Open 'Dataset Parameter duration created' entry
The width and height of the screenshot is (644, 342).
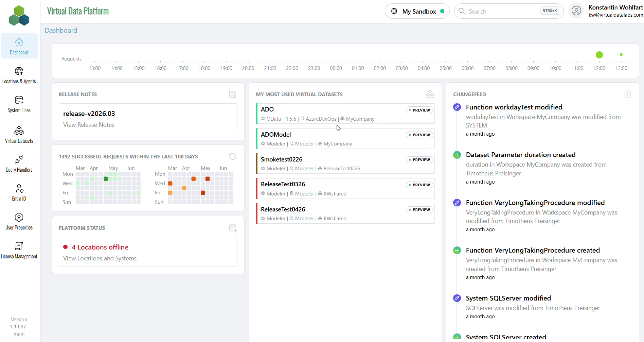(x=521, y=155)
